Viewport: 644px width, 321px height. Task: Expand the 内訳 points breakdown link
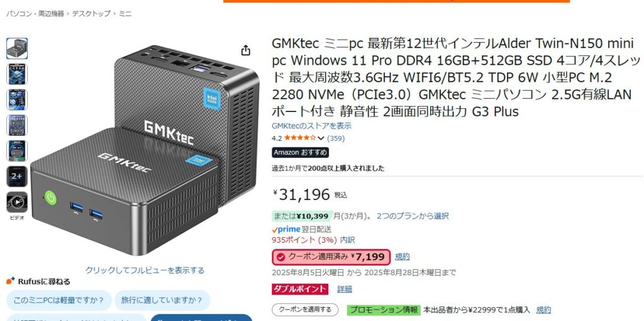[347, 240]
